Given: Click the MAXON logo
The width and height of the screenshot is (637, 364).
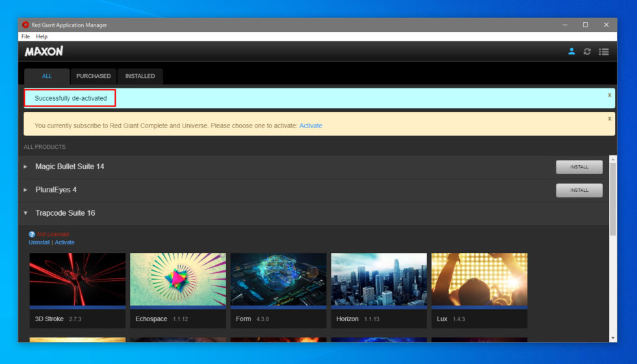Looking at the screenshot, I should coord(44,51).
